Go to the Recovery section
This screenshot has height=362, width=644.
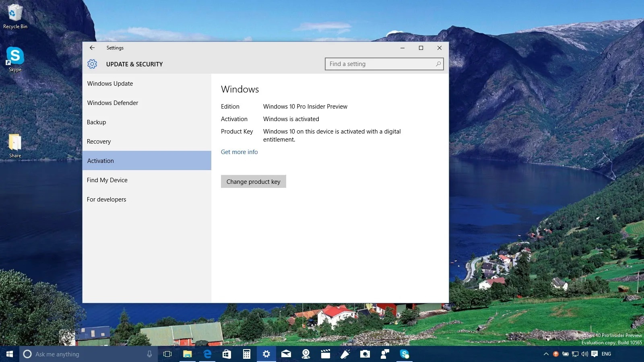click(147, 142)
